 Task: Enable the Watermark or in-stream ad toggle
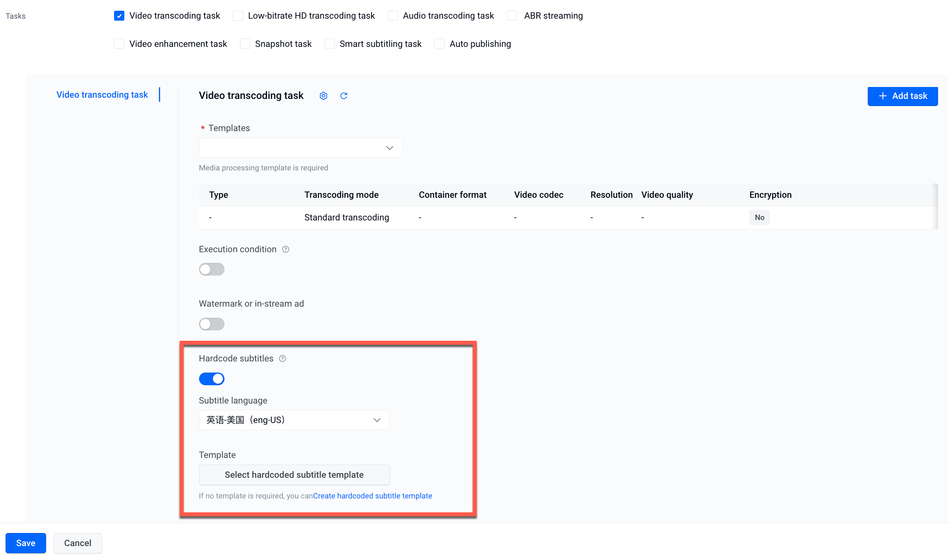(x=211, y=324)
